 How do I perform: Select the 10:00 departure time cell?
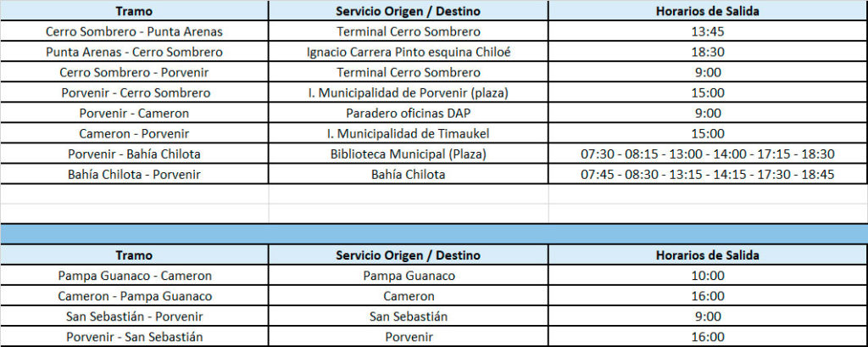pos(708,276)
